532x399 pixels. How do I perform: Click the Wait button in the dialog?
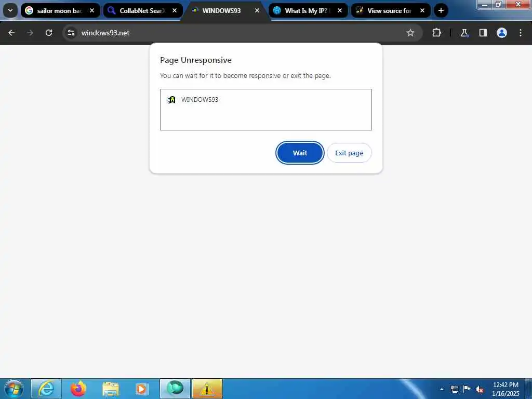click(x=300, y=153)
